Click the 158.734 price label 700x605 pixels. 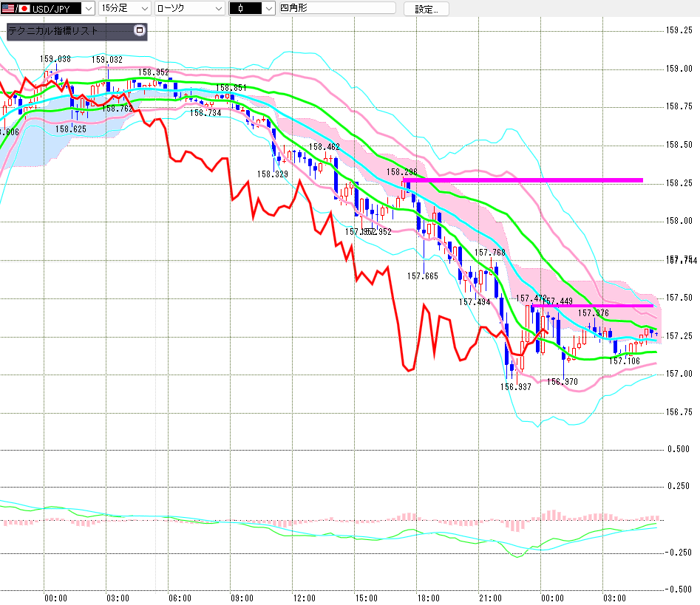[x=205, y=113]
